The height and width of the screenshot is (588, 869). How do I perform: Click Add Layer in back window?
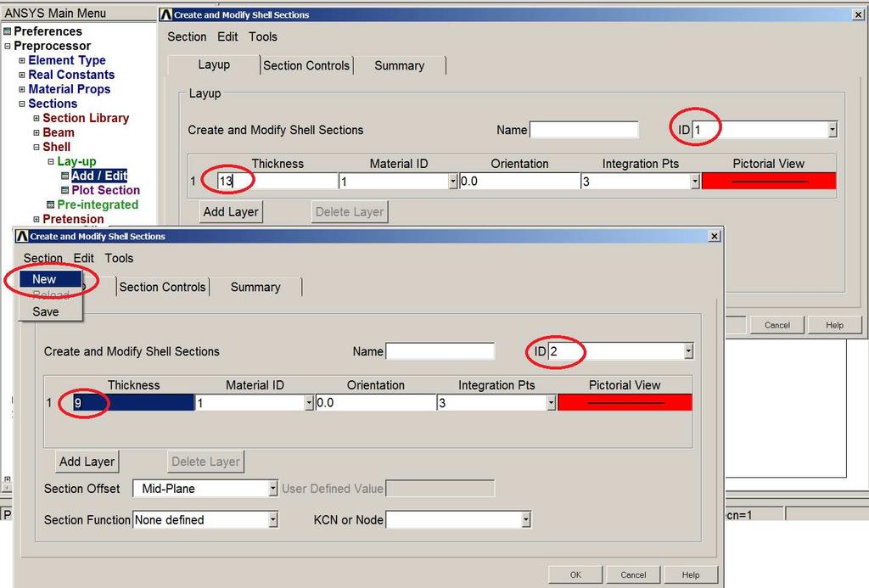pos(231,212)
